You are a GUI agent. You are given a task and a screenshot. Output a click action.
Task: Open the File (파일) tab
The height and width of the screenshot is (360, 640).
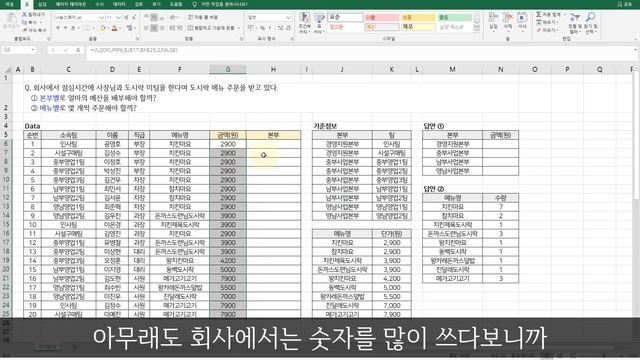tap(9, 4)
